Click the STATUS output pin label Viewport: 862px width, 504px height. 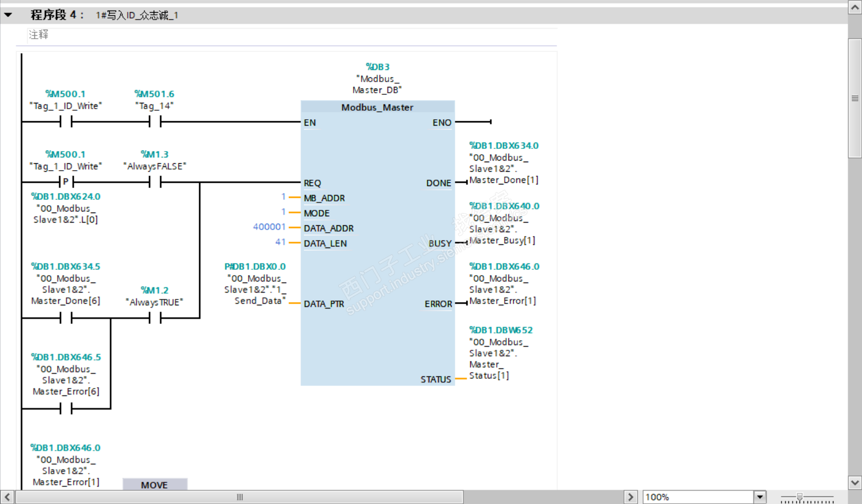click(x=436, y=379)
